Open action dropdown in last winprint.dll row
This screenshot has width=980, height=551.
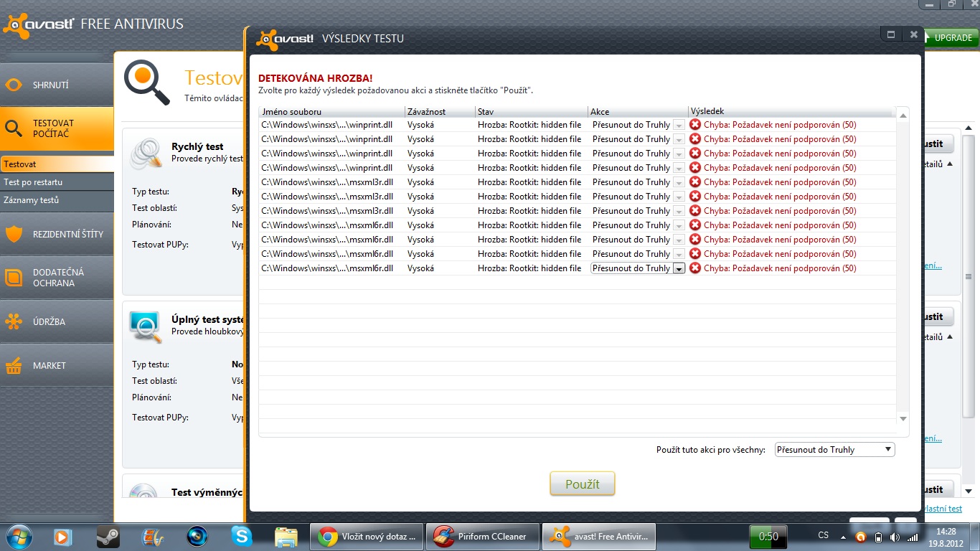(x=679, y=168)
